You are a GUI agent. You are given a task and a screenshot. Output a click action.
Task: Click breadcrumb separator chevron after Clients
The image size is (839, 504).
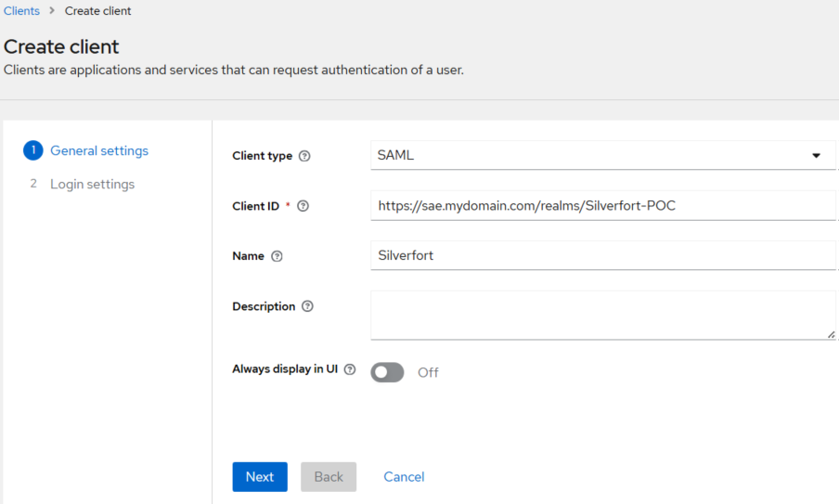click(x=52, y=11)
